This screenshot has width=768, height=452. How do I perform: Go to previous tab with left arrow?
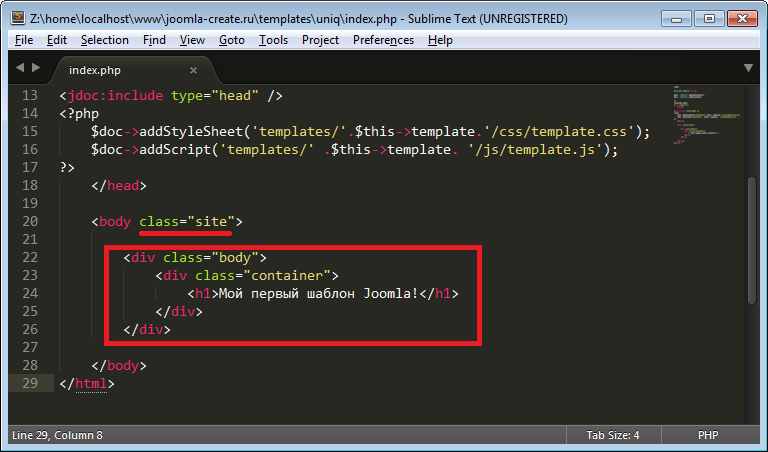tap(19, 68)
